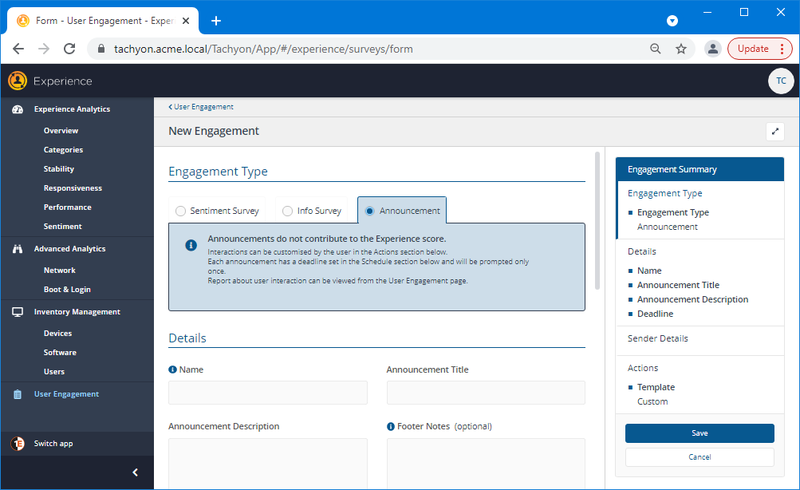The image size is (800, 490).
Task: Click the Switch app 1E icon
Action: (17, 444)
